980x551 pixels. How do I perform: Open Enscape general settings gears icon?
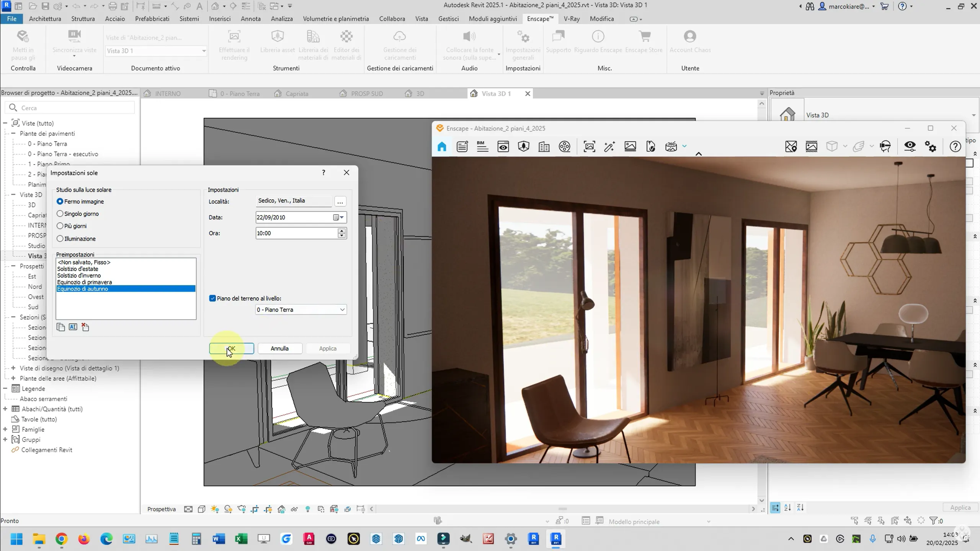[931, 147]
